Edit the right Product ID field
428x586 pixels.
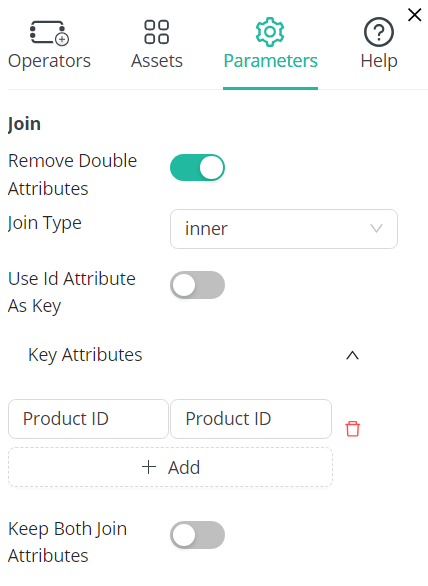click(251, 419)
